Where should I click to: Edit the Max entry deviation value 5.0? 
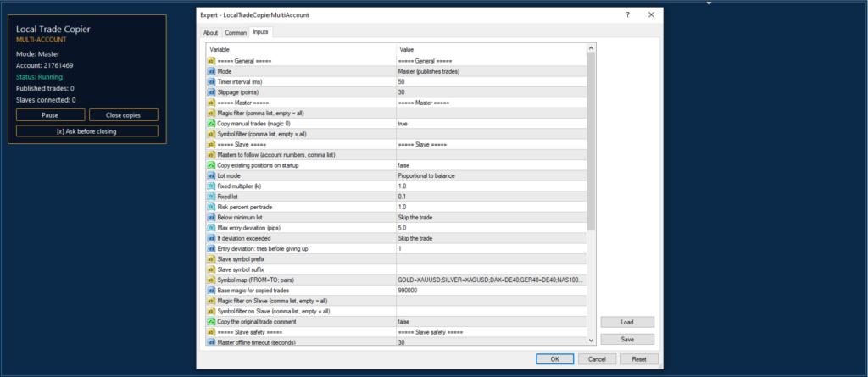[491, 228]
